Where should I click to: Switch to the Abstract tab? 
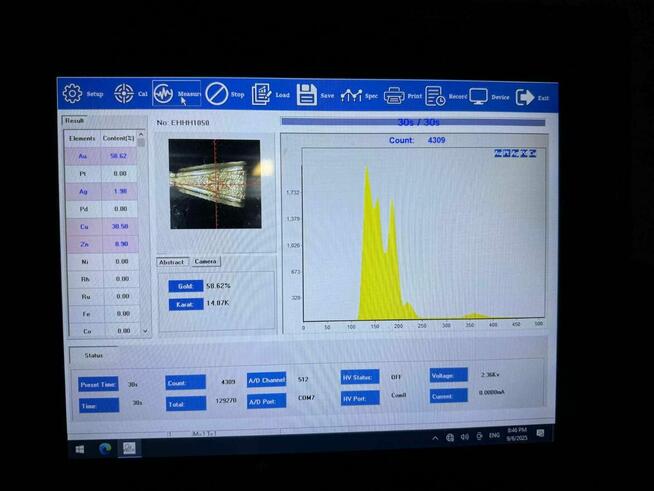point(172,261)
